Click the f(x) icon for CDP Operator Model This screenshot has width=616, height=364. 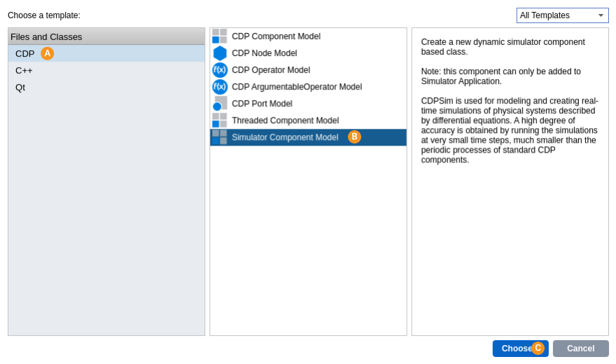pyautogui.click(x=220, y=70)
